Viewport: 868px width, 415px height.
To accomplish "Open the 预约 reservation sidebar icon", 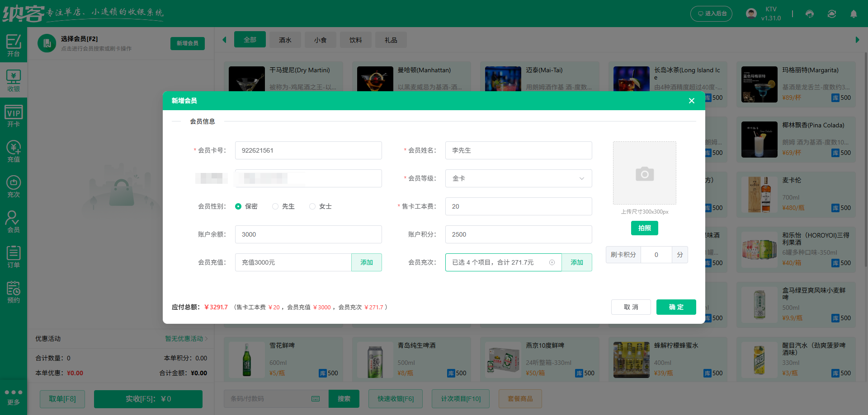I will [14, 292].
